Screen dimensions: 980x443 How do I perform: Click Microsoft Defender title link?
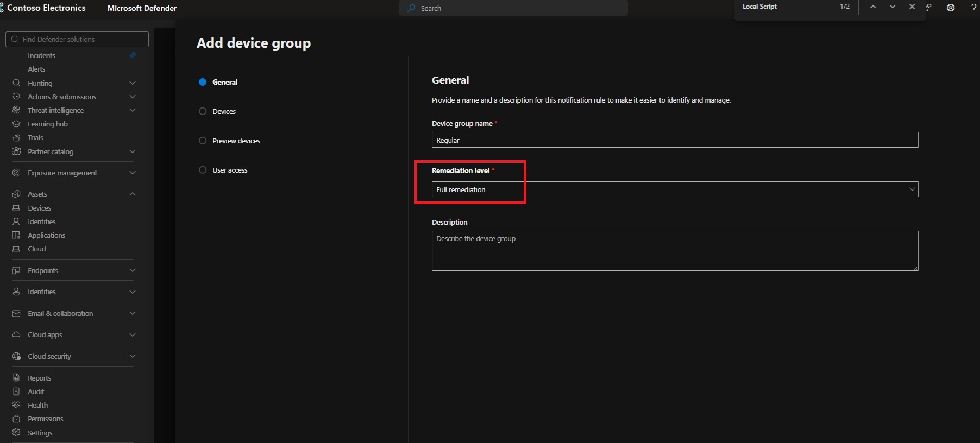pos(142,8)
